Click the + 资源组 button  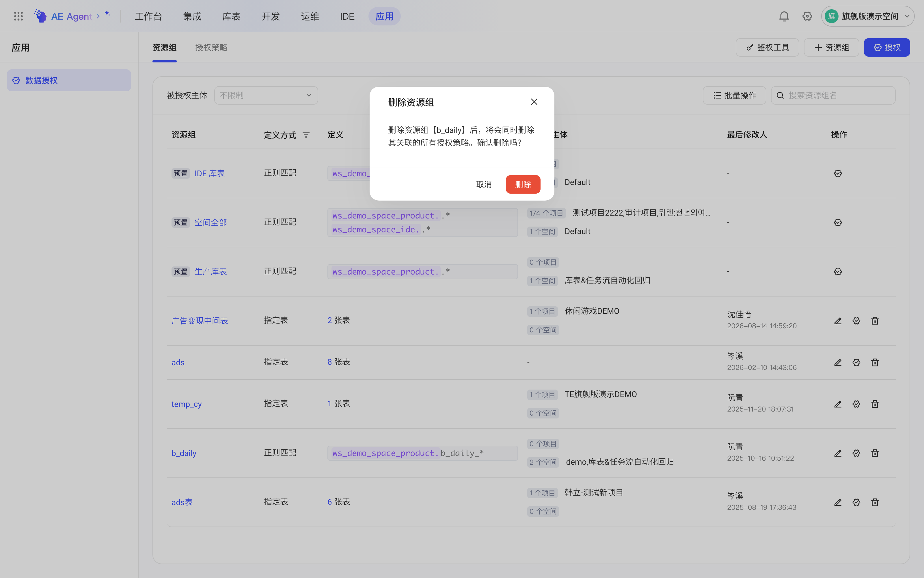(x=831, y=47)
